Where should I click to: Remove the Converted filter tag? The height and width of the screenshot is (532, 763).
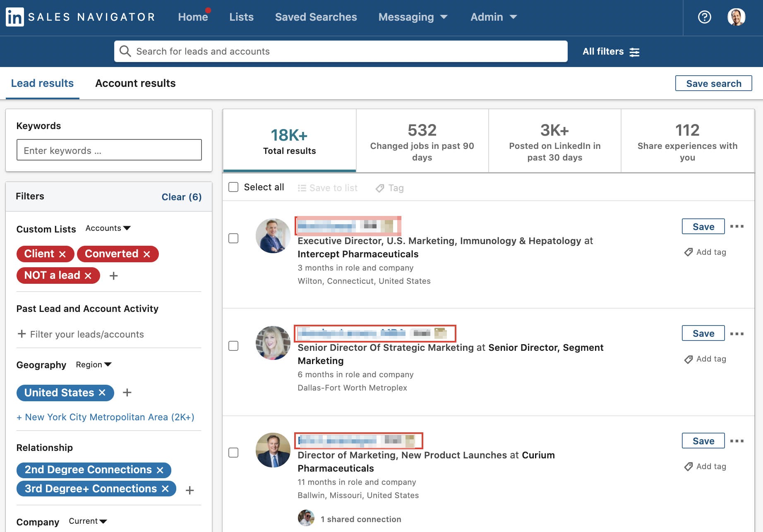click(x=147, y=254)
